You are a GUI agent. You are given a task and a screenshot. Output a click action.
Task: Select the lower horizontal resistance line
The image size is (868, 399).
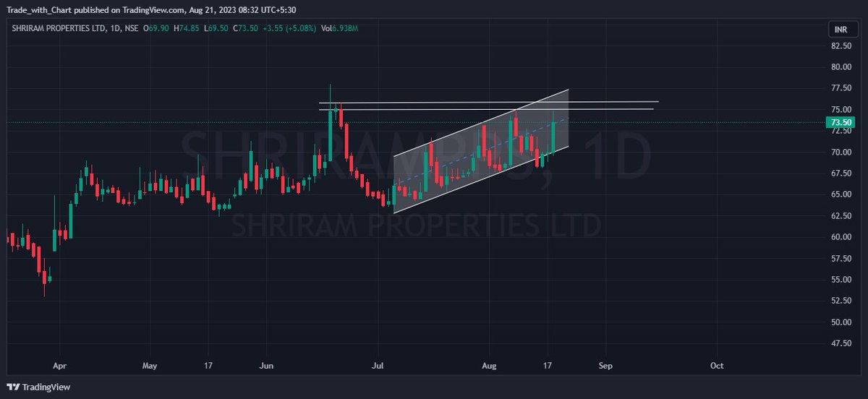[487, 109]
